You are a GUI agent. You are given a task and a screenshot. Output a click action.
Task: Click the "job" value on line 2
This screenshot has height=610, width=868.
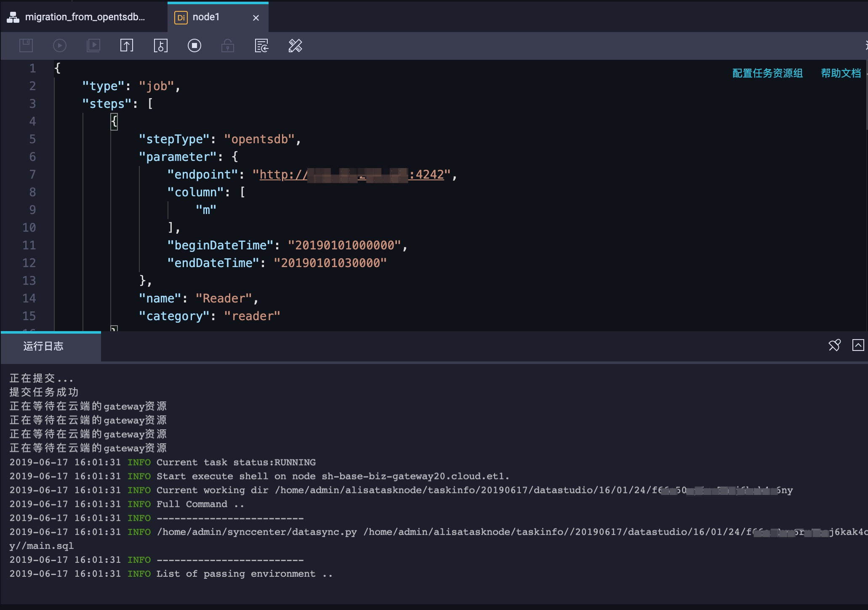[157, 86]
